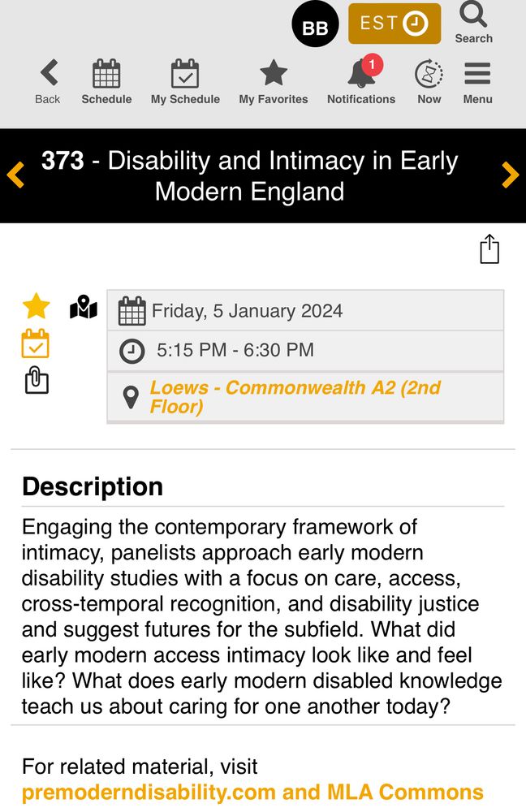Share this session via the share icon

(x=489, y=249)
